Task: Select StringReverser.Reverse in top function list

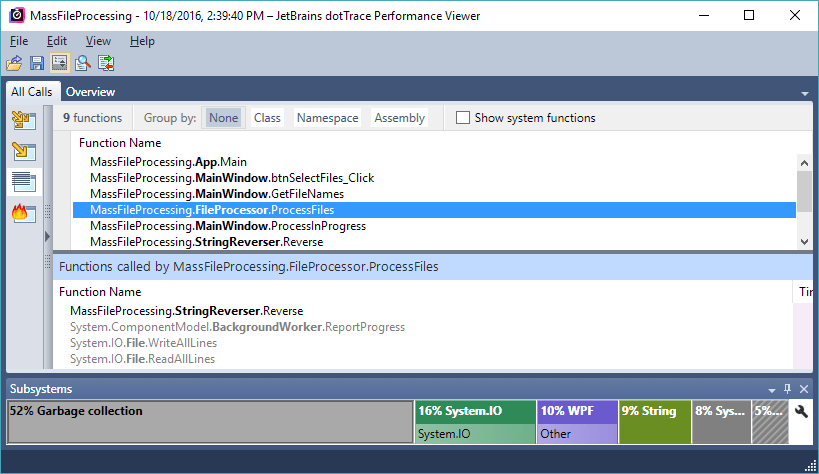Action: pyautogui.click(x=434, y=242)
